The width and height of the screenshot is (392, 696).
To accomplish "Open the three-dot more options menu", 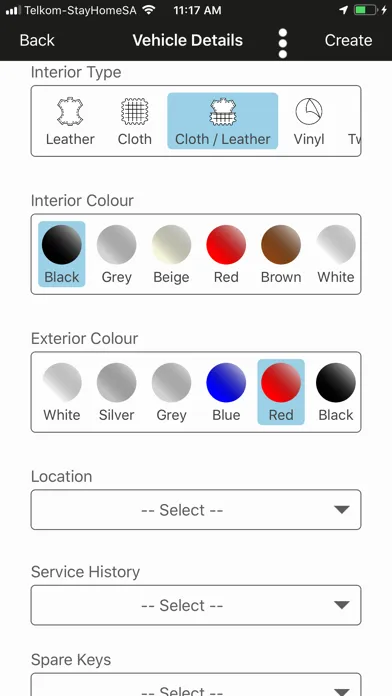I will point(283,44).
